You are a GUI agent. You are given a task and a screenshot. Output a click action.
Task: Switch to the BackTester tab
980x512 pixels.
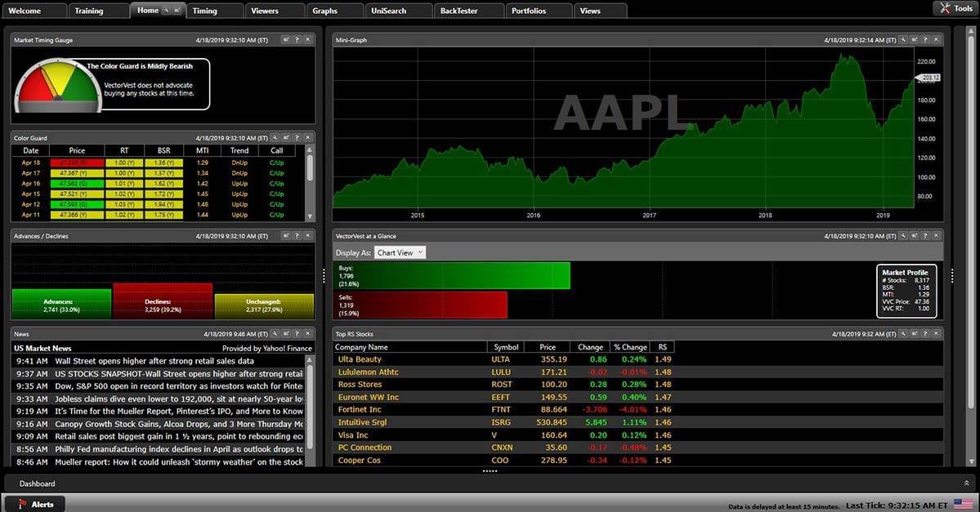click(x=461, y=10)
